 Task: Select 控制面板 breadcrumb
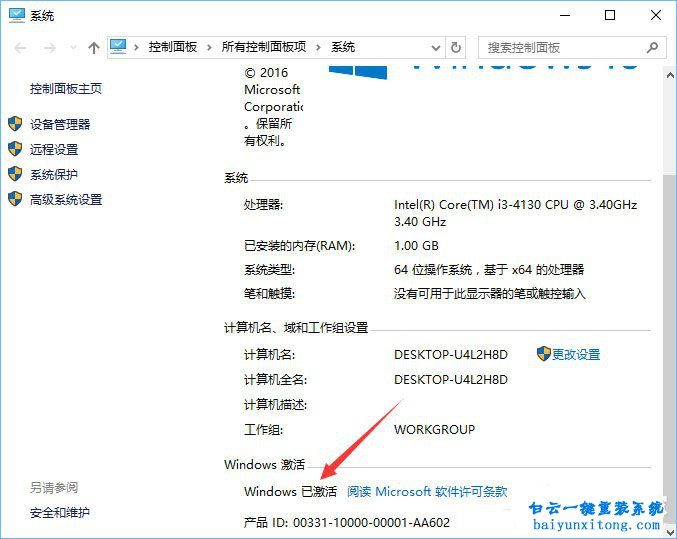(x=173, y=47)
